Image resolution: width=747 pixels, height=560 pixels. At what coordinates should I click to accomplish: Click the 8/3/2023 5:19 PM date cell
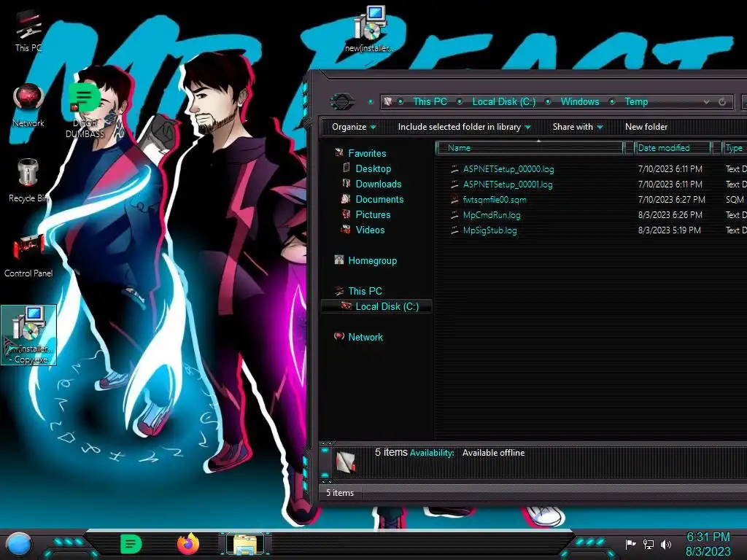(670, 230)
